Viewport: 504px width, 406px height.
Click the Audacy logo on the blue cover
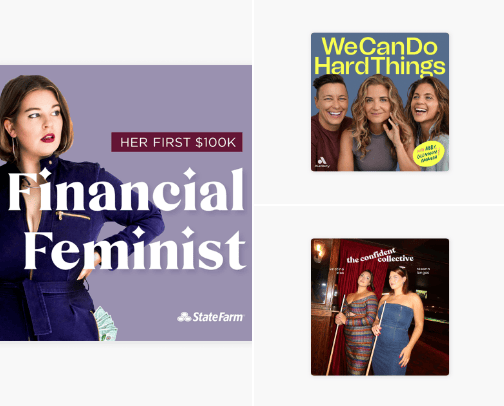pyautogui.click(x=322, y=162)
